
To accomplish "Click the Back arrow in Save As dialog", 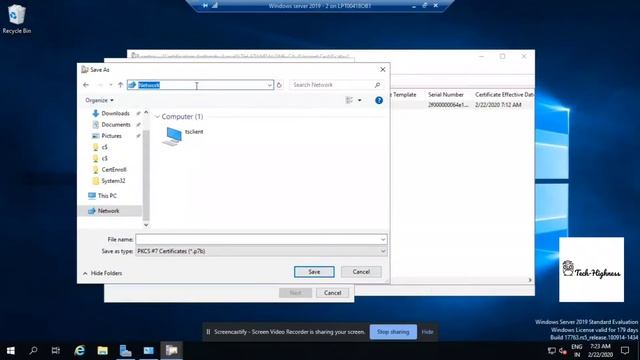I will 86,85.
